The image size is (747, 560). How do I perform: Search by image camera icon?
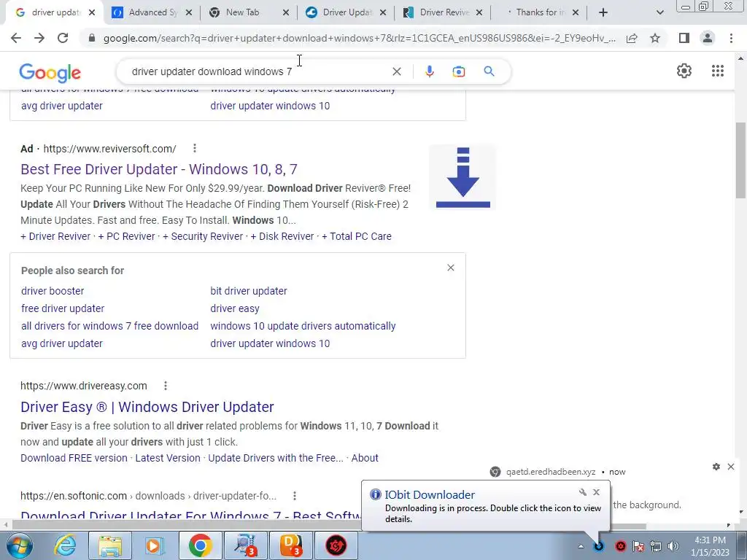[459, 71]
